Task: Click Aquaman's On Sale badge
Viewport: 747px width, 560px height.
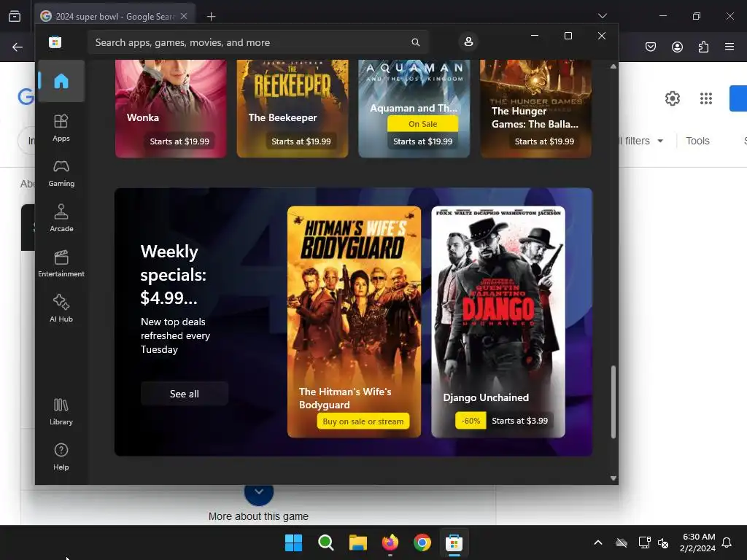Action: (x=422, y=124)
